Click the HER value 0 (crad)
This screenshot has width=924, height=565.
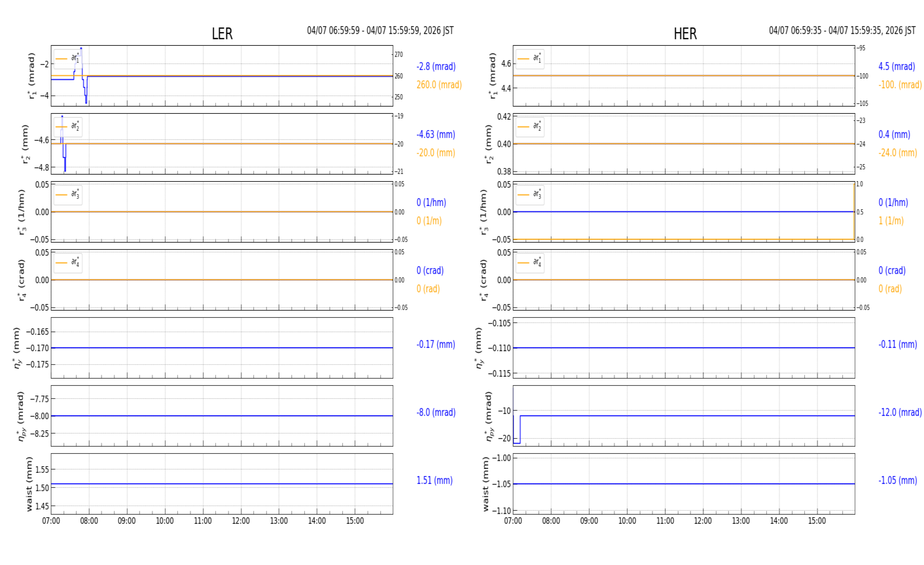892,271
